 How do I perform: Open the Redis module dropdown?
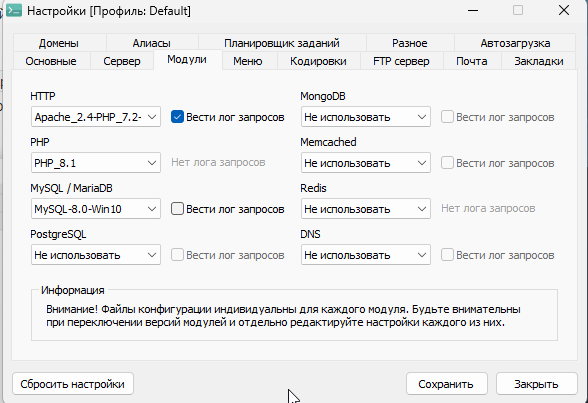tap(366, 209)
